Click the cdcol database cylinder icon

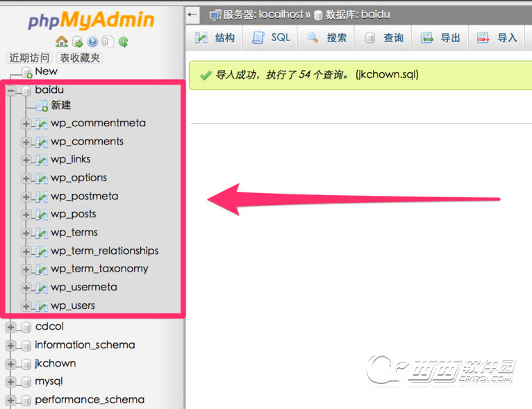(x=26, y=327)
